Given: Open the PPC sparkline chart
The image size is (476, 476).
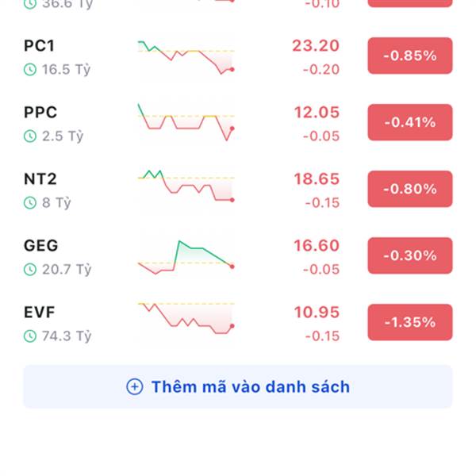Looking at the screenshot, I should [186, 122].
